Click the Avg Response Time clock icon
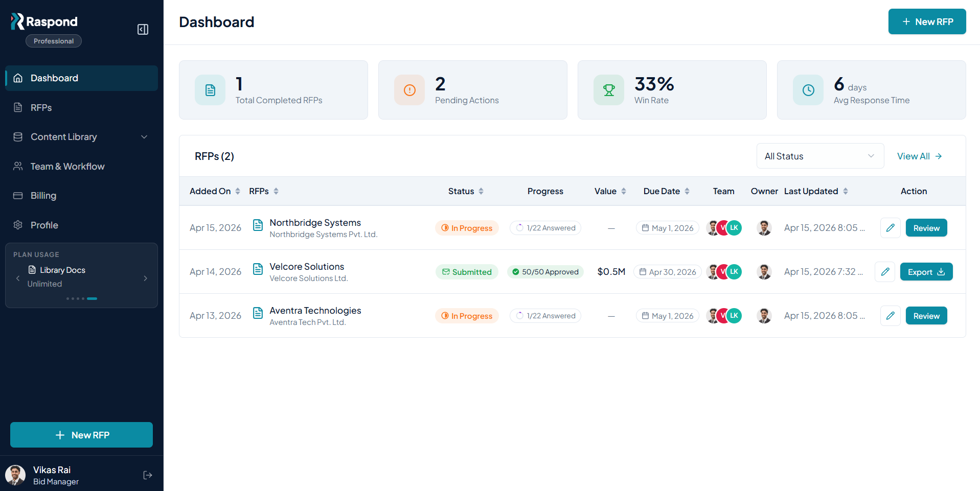980x491 pixels. 808,90
